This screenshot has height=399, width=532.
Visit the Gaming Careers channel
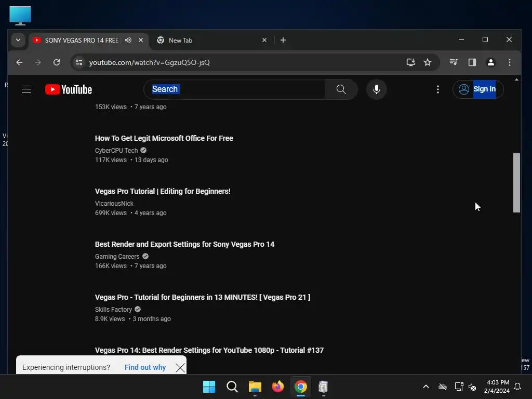click(117, 256)
